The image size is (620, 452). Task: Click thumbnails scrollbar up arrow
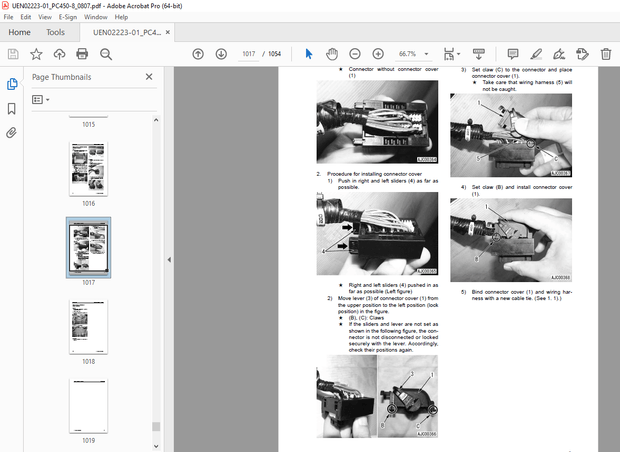156,120
